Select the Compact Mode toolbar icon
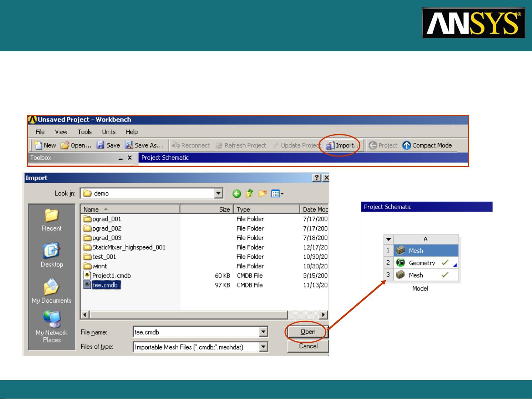 pyautogui.click(x=406, y=145)
